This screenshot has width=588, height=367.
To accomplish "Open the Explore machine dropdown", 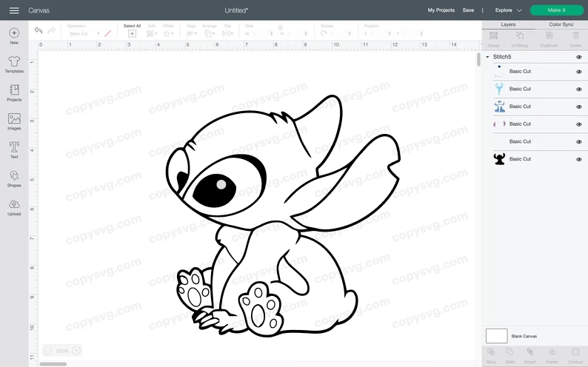I will tap(508, 10).
